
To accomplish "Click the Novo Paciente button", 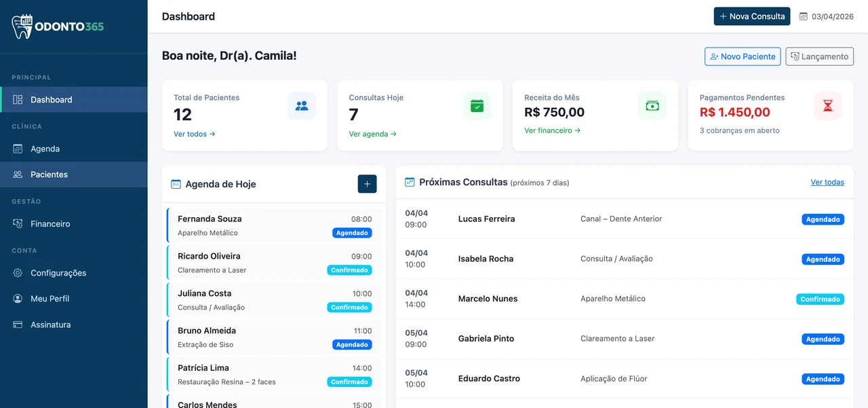I will point(743,56).
